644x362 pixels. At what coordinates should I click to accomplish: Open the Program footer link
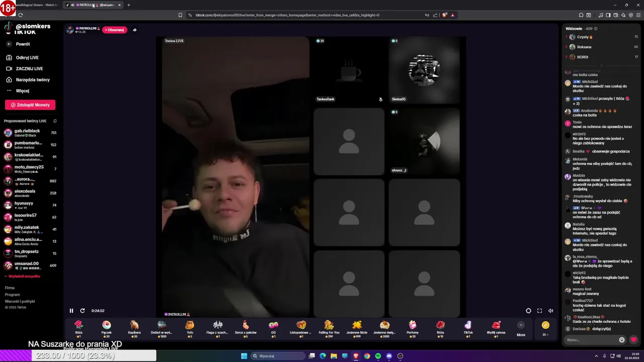coord(12,295)
